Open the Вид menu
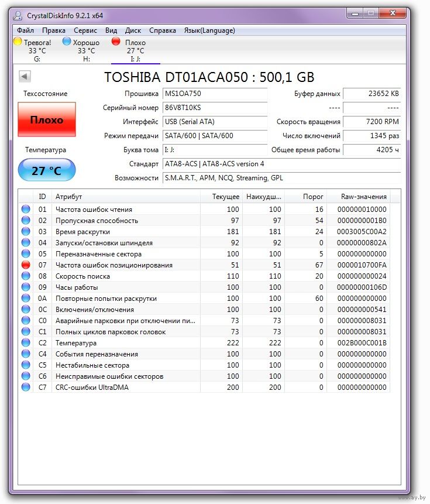Viewport: 430px width, 504px height. click(x=111, y=30)
